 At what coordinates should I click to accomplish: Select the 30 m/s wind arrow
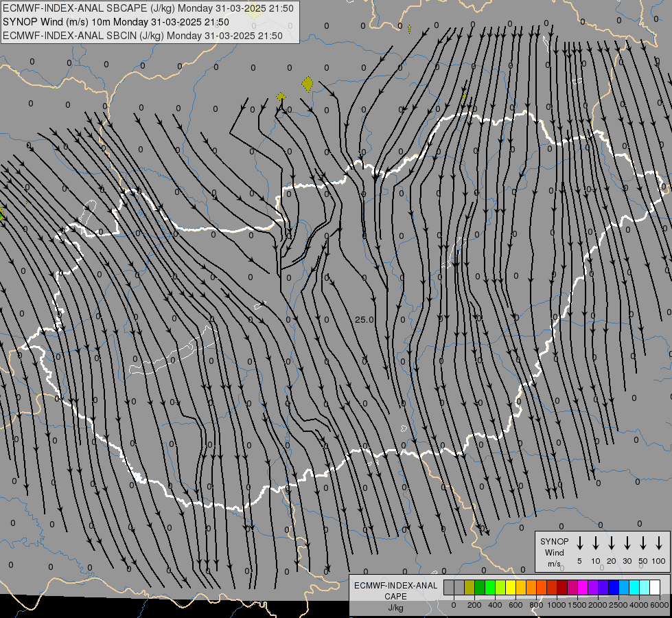pos(627,543)
